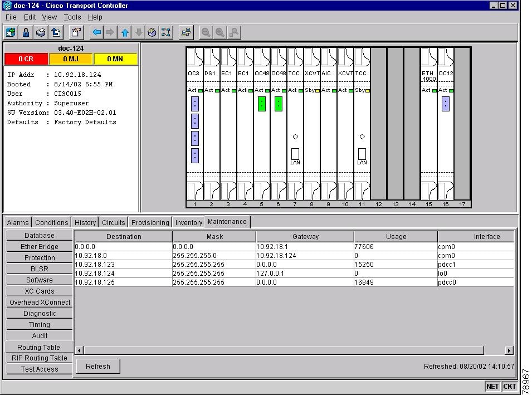Image resolution: width=532 pixels, height=395 pixels.
Task: Switch to the Circuits tab
Action: point(113,223)
